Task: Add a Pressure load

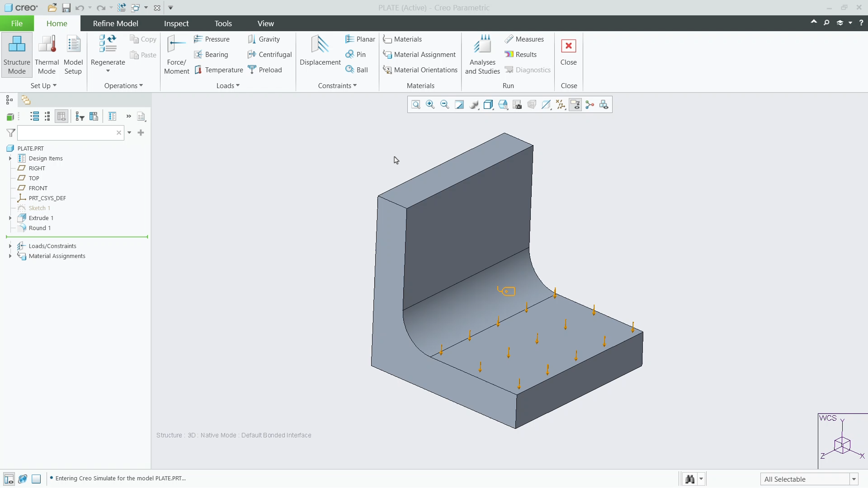Action: [x=212, y=39]
